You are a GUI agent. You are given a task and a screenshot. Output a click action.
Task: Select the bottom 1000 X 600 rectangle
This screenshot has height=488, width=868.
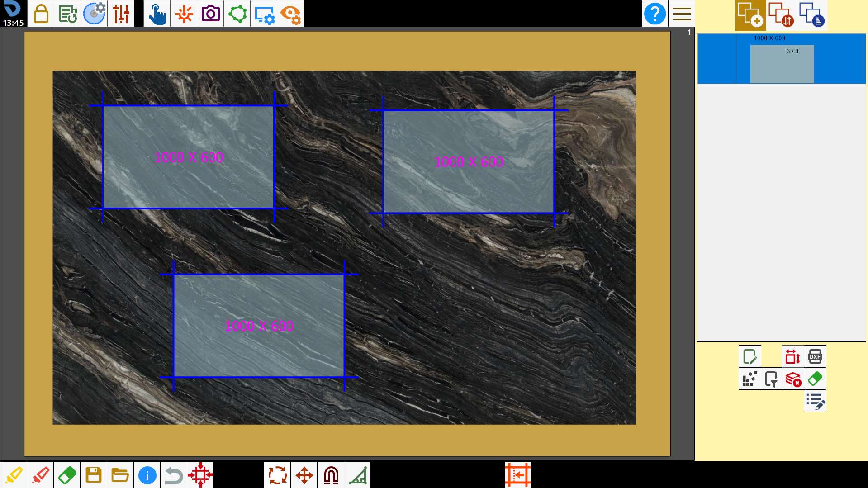click(x=259, y=326)
